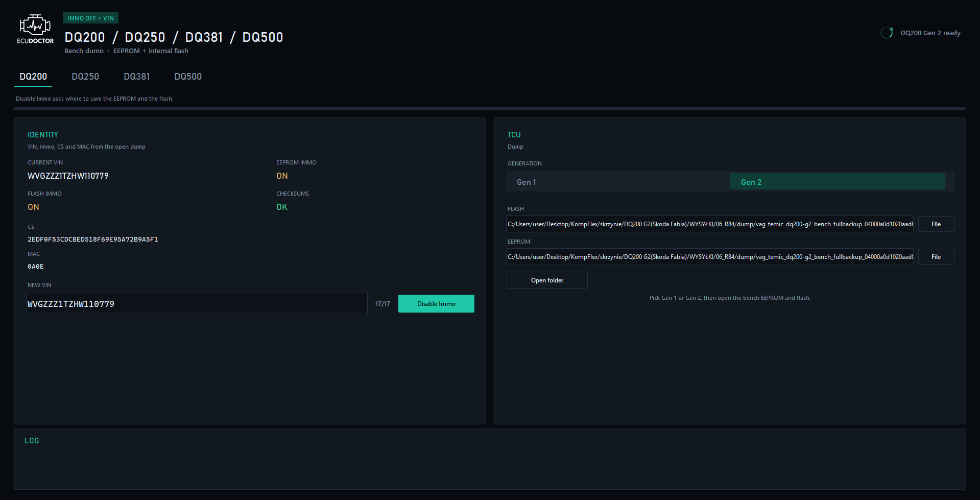Click the IDENTITY panel heading
This screenshot has height=500, width=980.
pos(43,135)
